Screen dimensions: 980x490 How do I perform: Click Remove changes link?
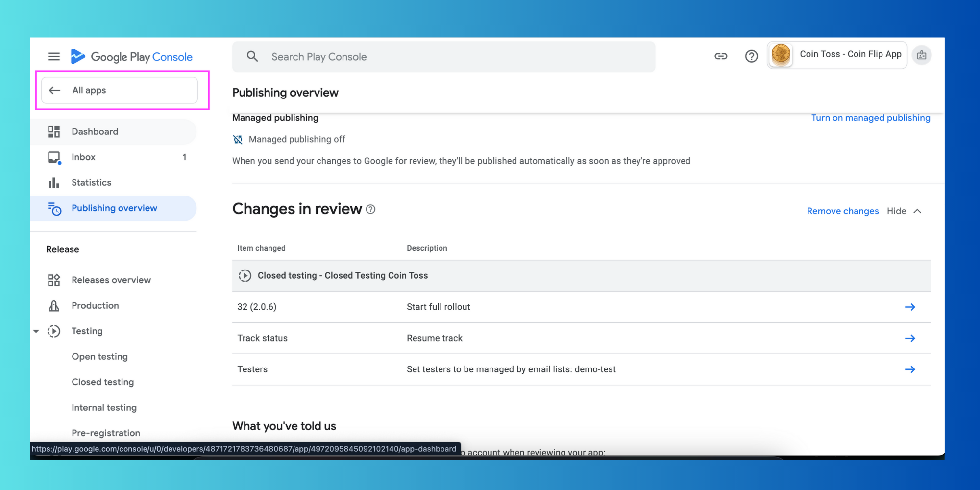click(843, 211)
